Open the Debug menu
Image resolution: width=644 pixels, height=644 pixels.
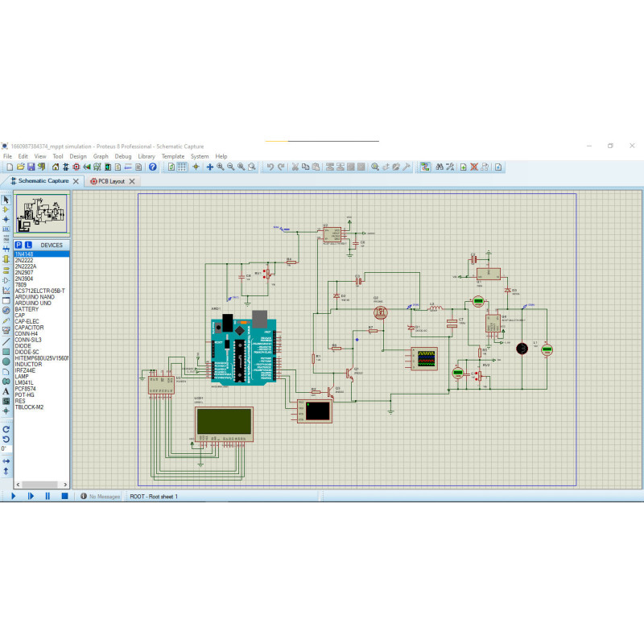point(122,156)
